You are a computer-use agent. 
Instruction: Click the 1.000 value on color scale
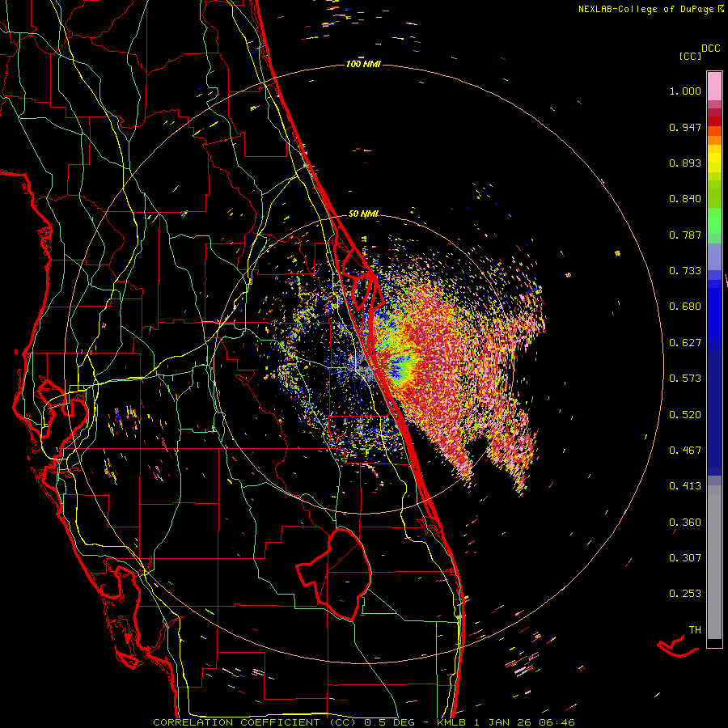tap(685, 91)
